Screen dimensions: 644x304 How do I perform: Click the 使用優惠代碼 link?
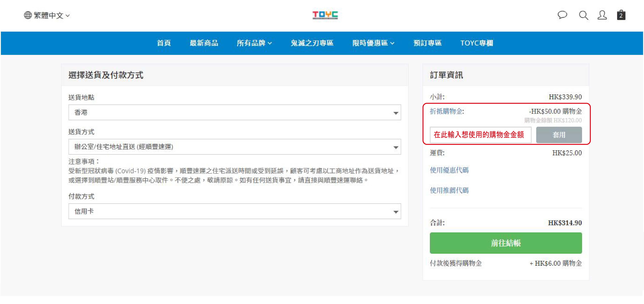point(449,170)
